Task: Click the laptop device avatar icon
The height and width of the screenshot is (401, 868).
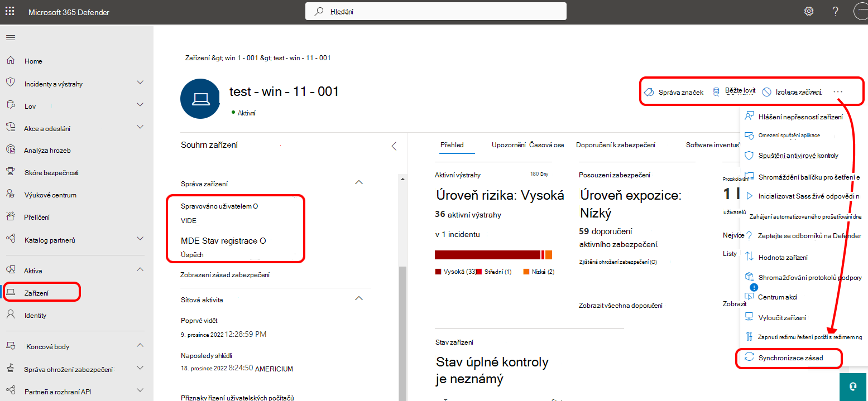Action: click(200, 99)
